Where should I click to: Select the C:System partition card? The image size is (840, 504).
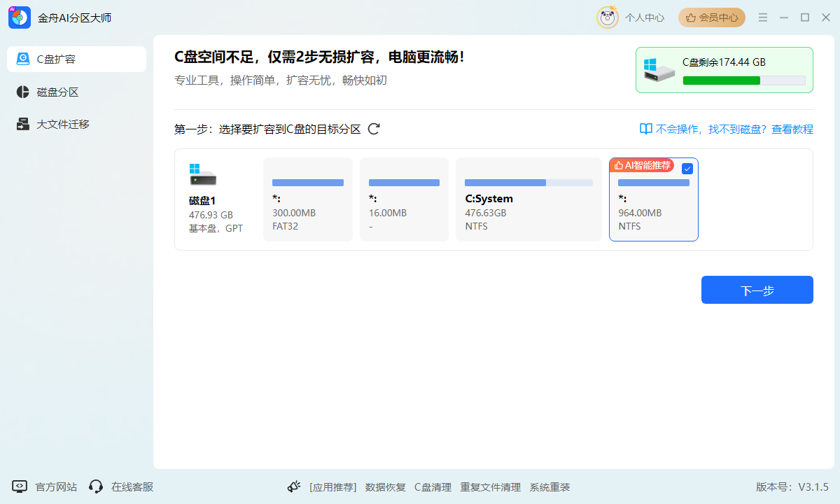coord(528,199)
